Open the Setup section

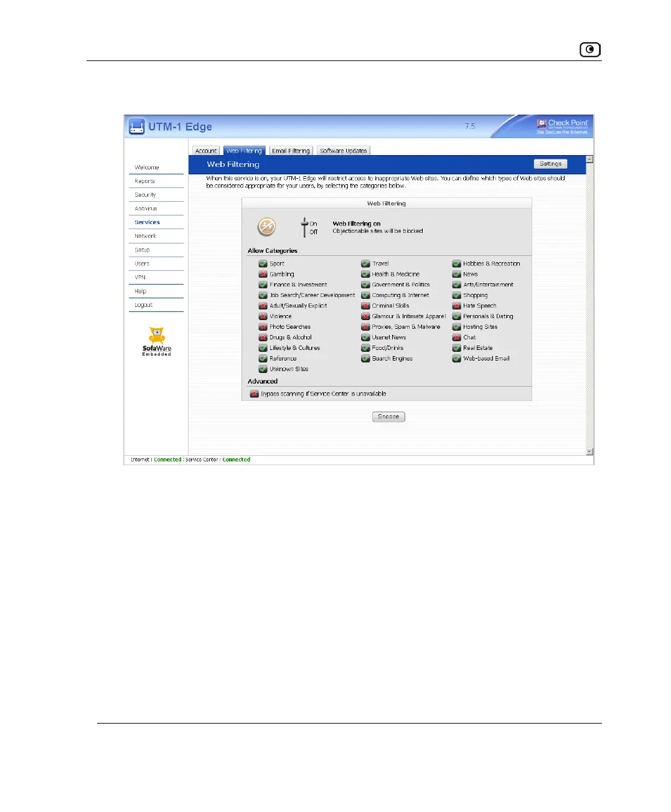pyautogui.click(x=142, y=250)
